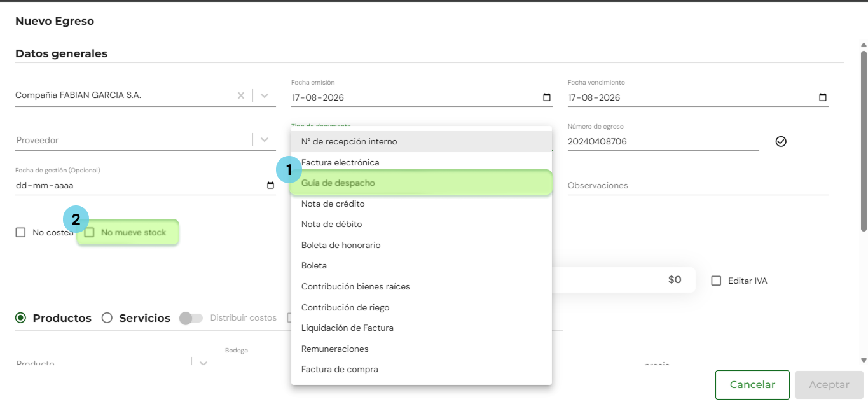Open calendar picker for Fecha vencimiento
Image resolution: width=868 pixels, height=404 pixels.
pos(823,97)
